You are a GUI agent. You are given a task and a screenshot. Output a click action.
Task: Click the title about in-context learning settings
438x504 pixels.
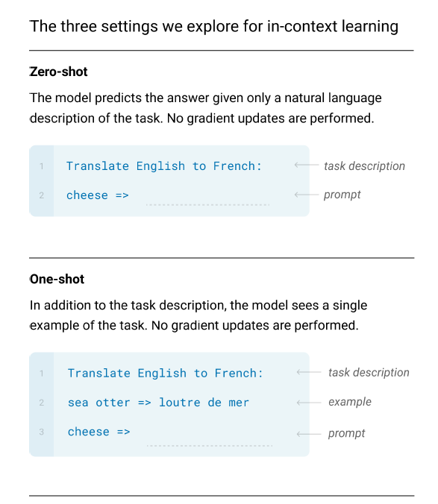point(214,26)
